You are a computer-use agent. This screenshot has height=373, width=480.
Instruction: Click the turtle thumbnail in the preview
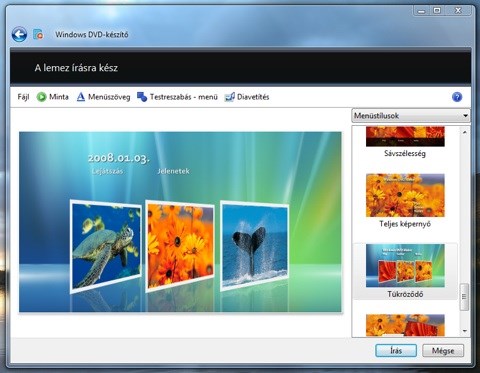106,246
